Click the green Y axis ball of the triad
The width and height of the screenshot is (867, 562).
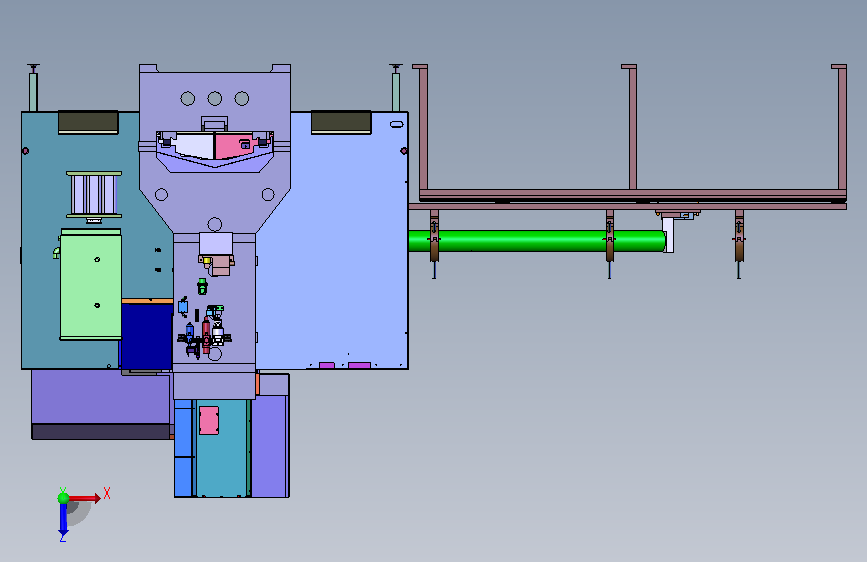point(63,498)
